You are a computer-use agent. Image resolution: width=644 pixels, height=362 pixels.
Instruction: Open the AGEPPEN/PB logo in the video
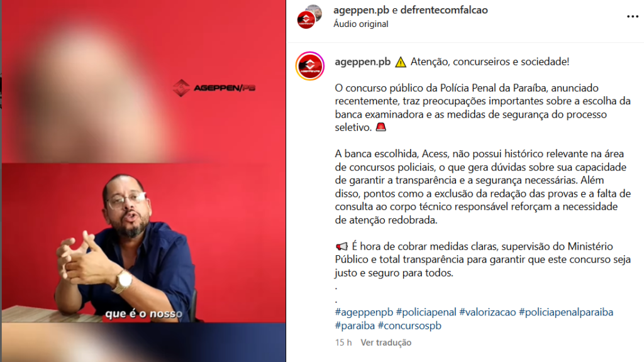click(x=214, y=88)
